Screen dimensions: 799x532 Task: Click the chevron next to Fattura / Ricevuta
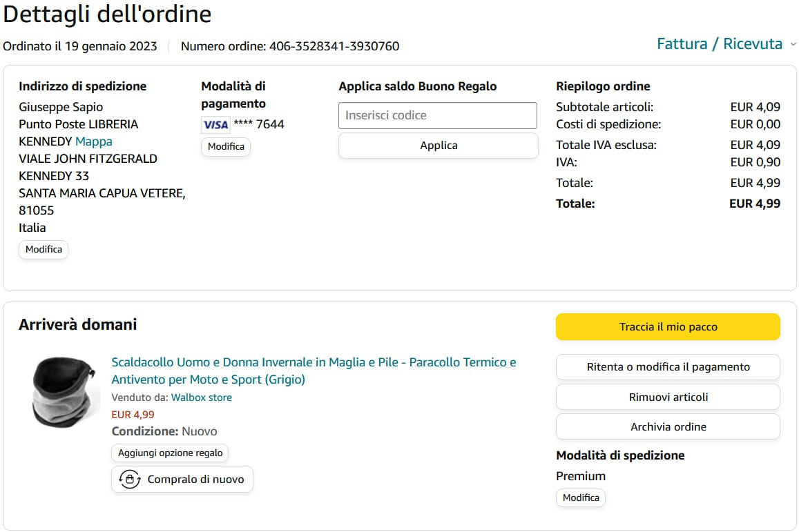click(793, 44)
